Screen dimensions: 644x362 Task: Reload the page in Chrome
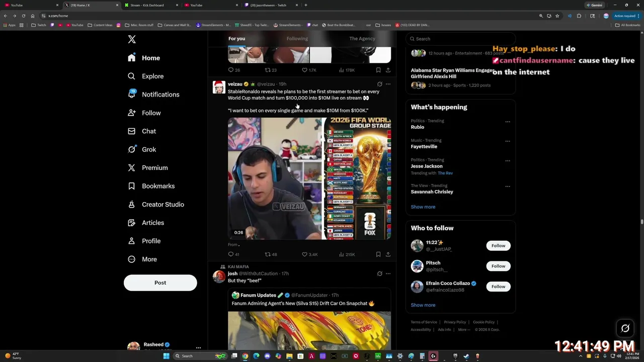coord(24,16)
